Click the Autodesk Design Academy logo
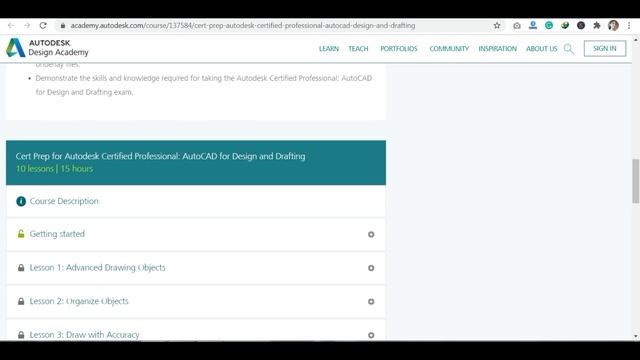 click(x=47, y=48)
